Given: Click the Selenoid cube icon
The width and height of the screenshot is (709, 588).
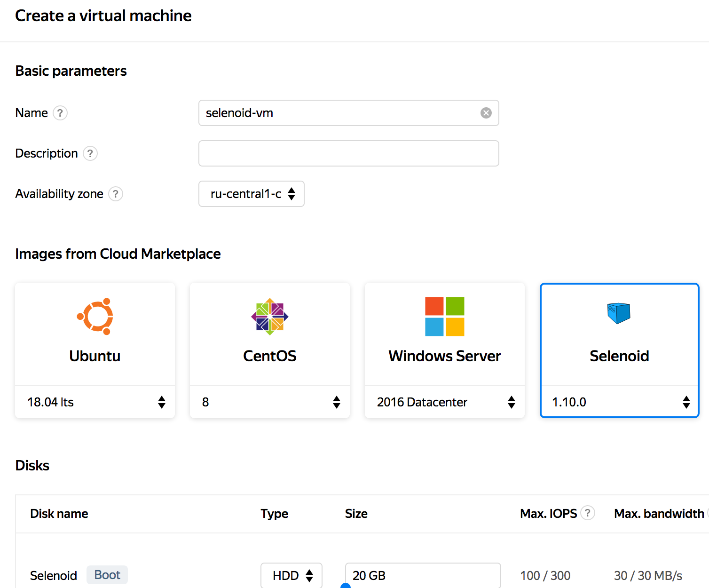Looking at the screenshot, I should click(619, 314).
